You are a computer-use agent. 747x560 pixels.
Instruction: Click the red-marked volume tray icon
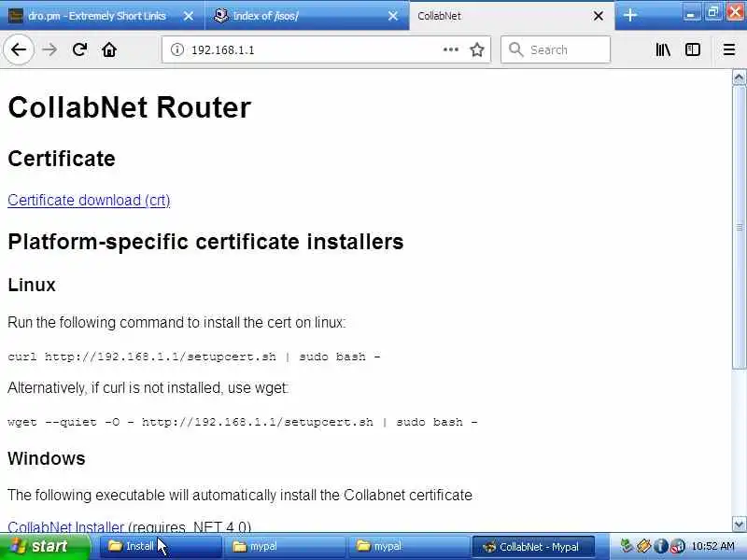point(678,546)
